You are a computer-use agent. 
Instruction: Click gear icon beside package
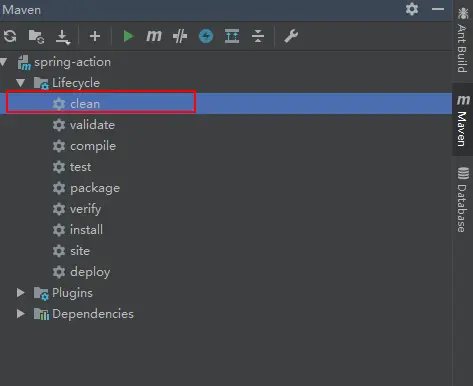pos(59,188)
